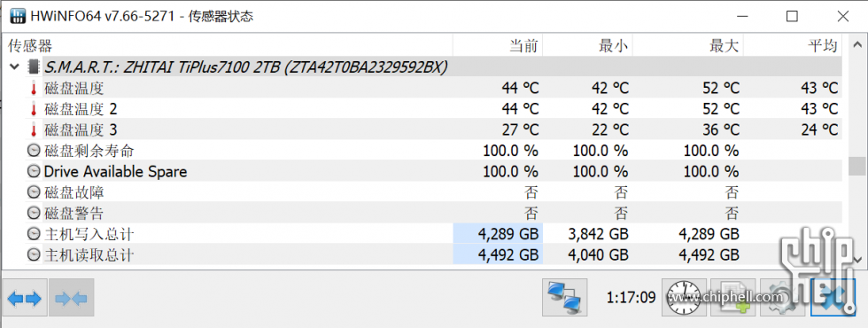This screenshot has height=328, width=868.
Task: Select the 主机写入总计 row label
Action: 89,234
